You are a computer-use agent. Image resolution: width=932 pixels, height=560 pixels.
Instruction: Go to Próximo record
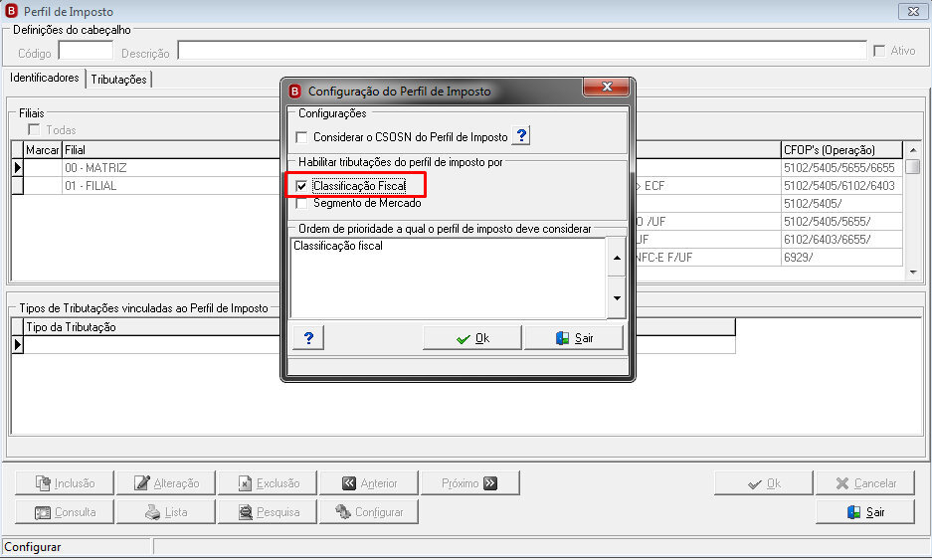click(470, 482)
